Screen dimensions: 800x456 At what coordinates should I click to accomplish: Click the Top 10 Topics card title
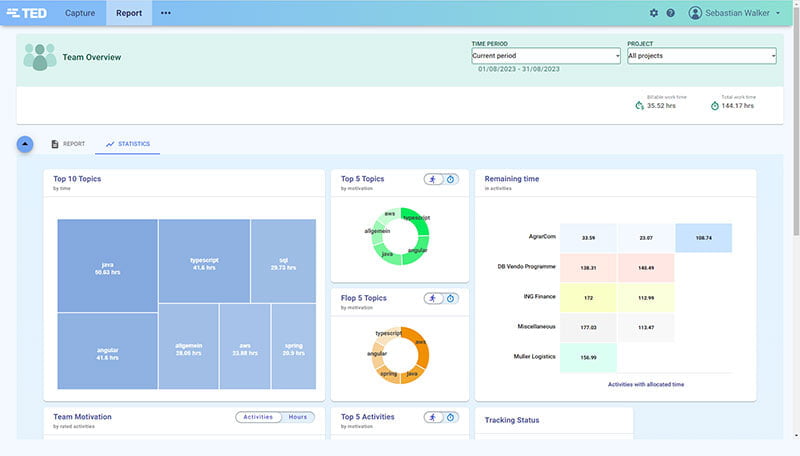[x=77, y=179]
